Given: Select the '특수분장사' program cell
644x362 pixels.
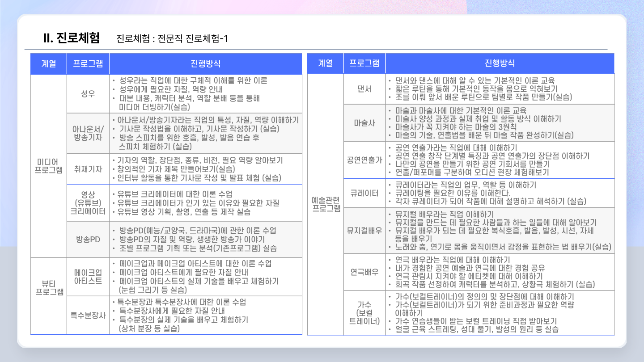Looking at the screenshot, I should tap(88, 315).
